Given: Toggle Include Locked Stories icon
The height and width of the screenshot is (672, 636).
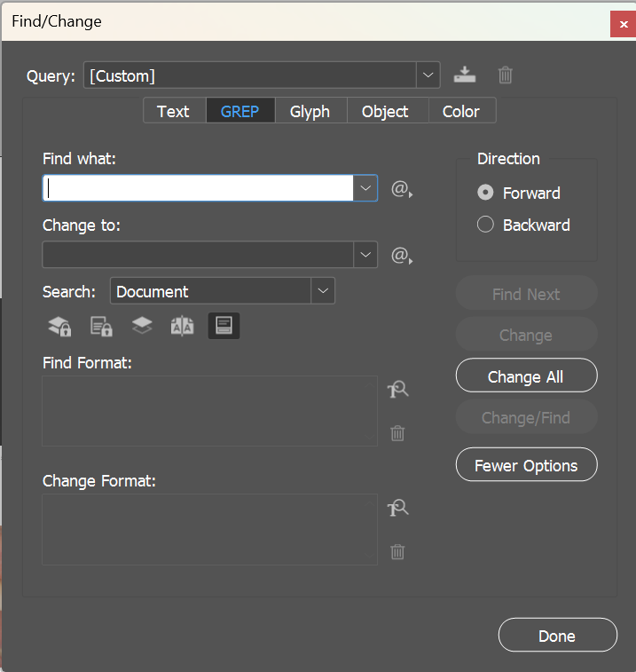Looking at the screenshot, I should (101, 326).
